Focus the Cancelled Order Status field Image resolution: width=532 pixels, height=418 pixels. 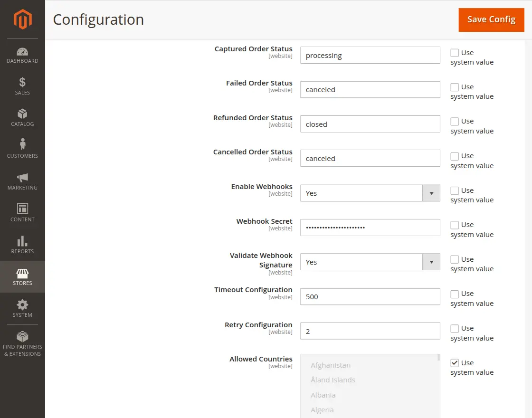[370, 159]
